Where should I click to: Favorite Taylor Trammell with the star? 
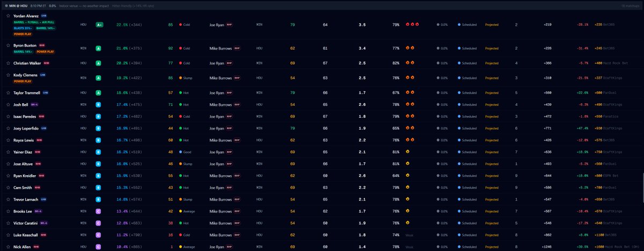click(x=8, y=92)
